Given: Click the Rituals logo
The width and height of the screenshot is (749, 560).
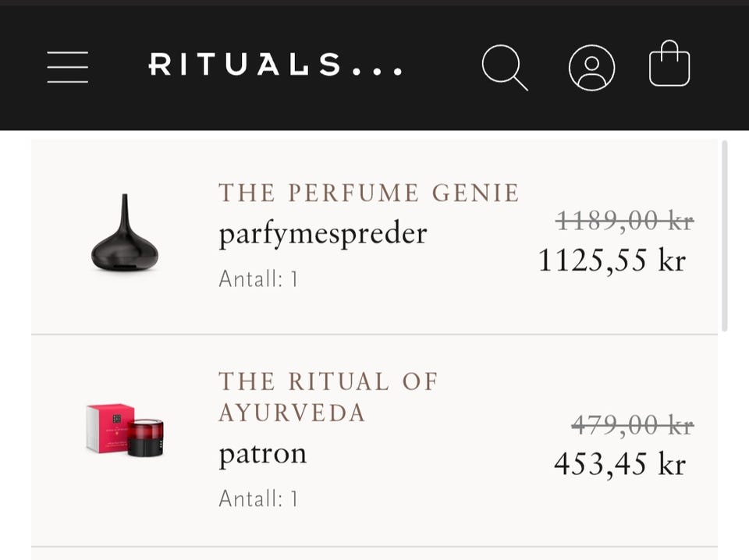Looking at the screenshot, I should tap(275, 66).
